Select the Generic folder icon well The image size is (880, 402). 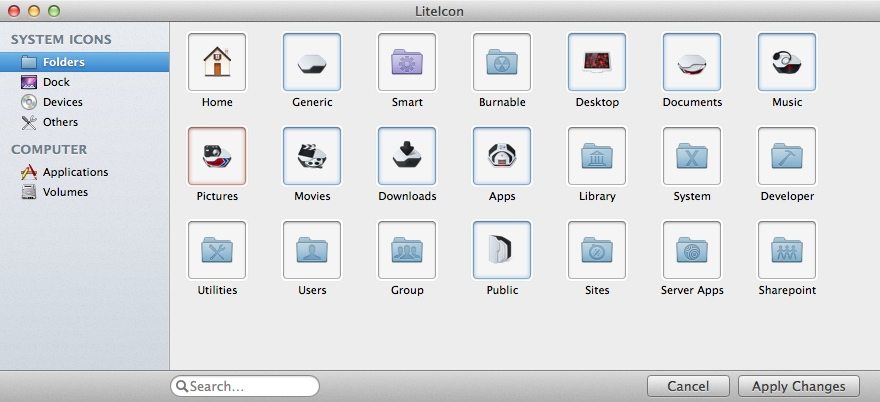point(311,62)
